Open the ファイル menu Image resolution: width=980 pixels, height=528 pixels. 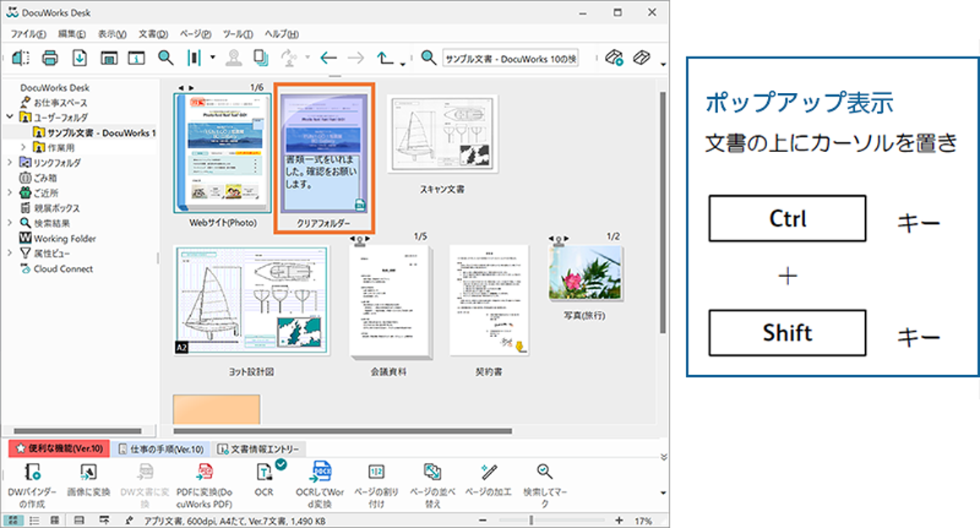point(28,34)
